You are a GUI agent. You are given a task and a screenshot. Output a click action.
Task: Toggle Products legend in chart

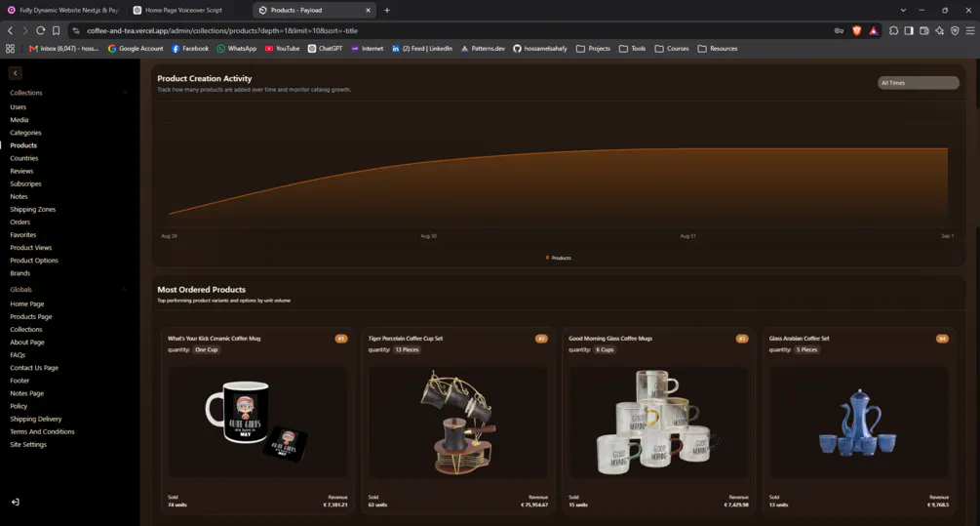coord(558,258)
